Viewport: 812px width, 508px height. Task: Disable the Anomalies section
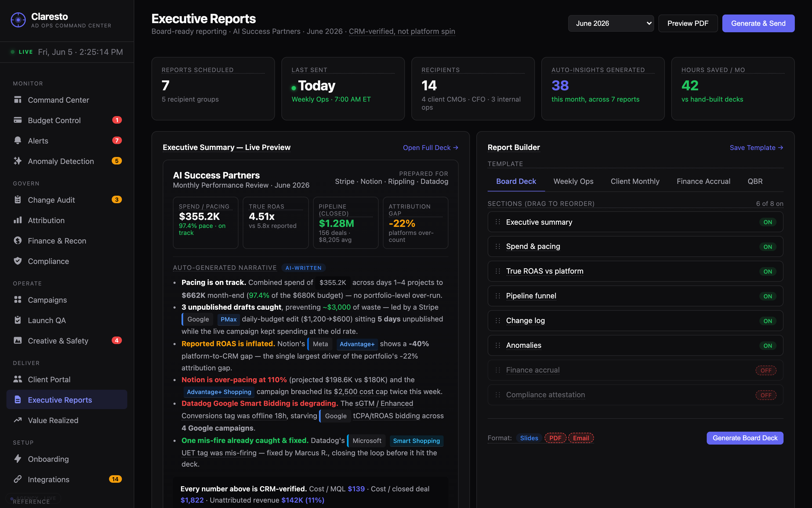tap(768, 346)
